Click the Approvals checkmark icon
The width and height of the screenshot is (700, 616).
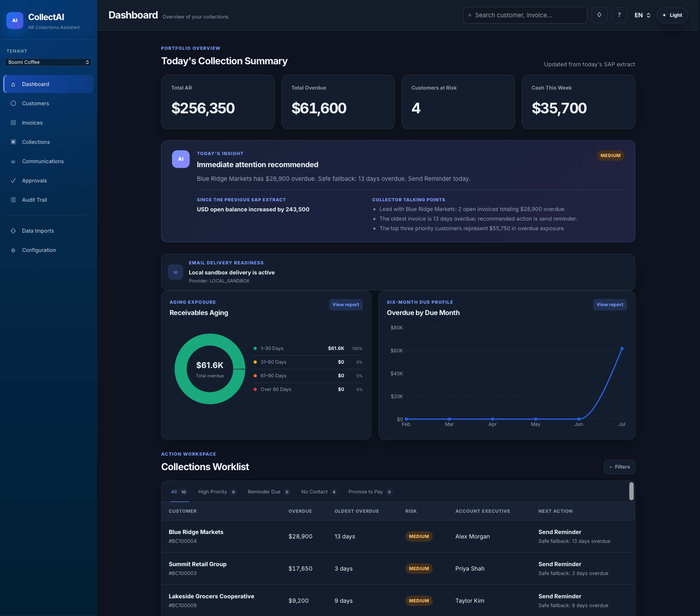click(13, 180)
